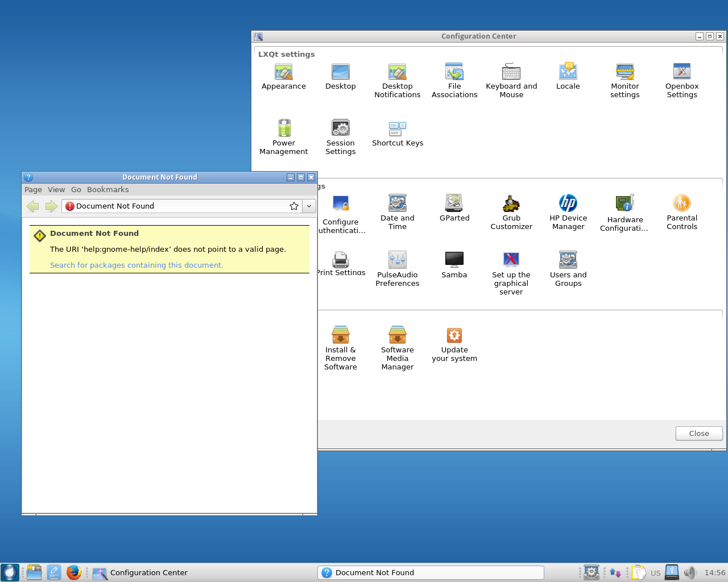Launch GParted partition editor

click(454, 208)
